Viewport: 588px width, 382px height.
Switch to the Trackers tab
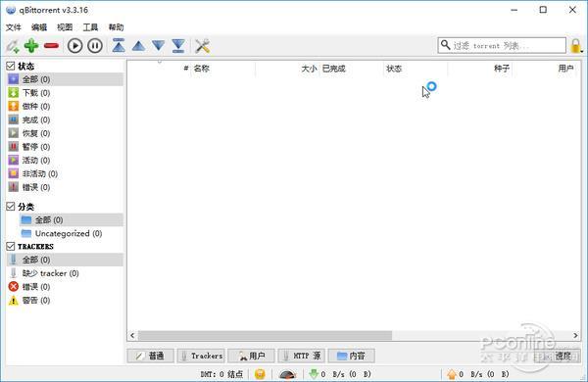click(201, 356)
